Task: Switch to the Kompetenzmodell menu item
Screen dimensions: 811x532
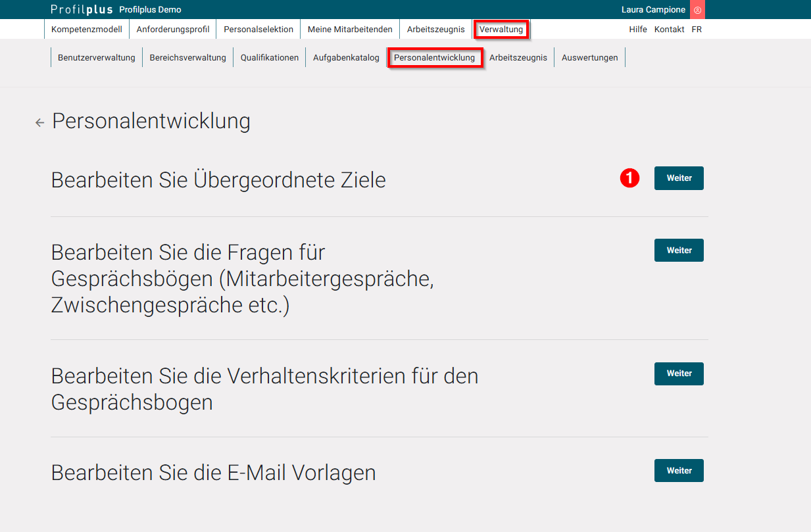Action: click(86, 29)
